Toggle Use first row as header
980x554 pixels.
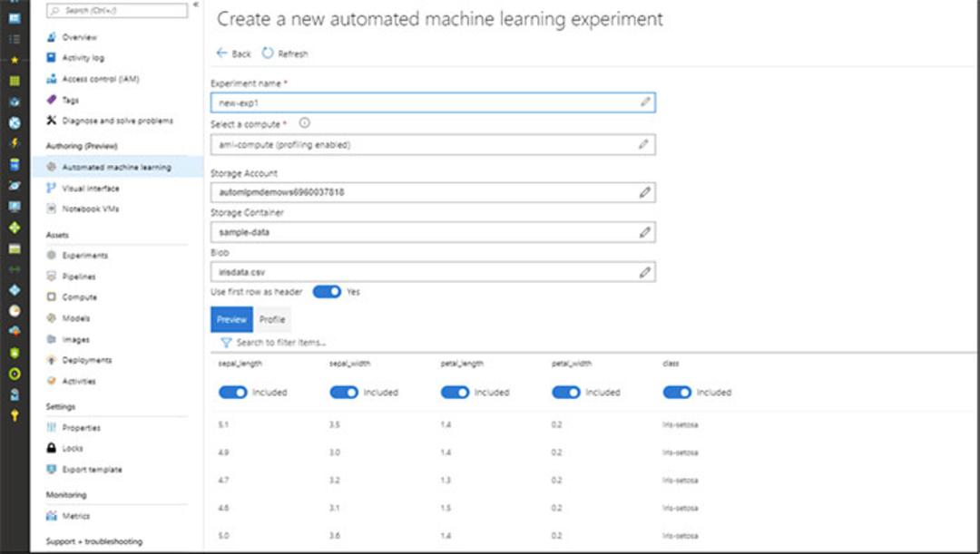point(327,292)
